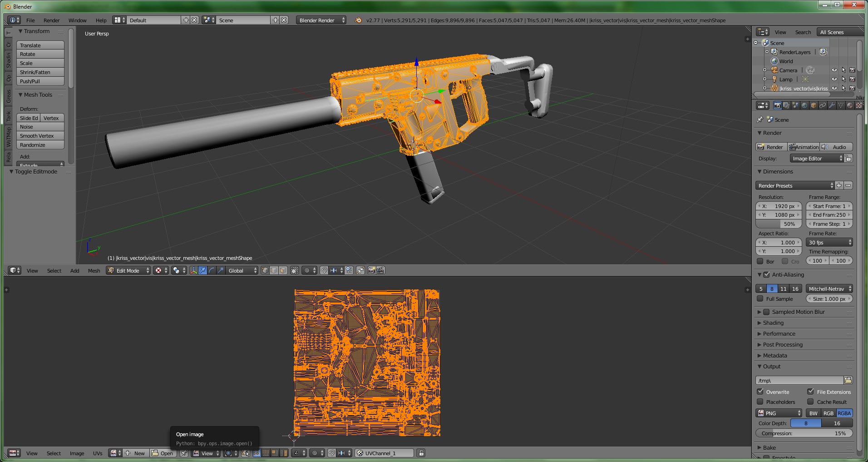Click the OpenGL render image camera icon
This screenshot has width=868, height=462.
coord(371,271)
